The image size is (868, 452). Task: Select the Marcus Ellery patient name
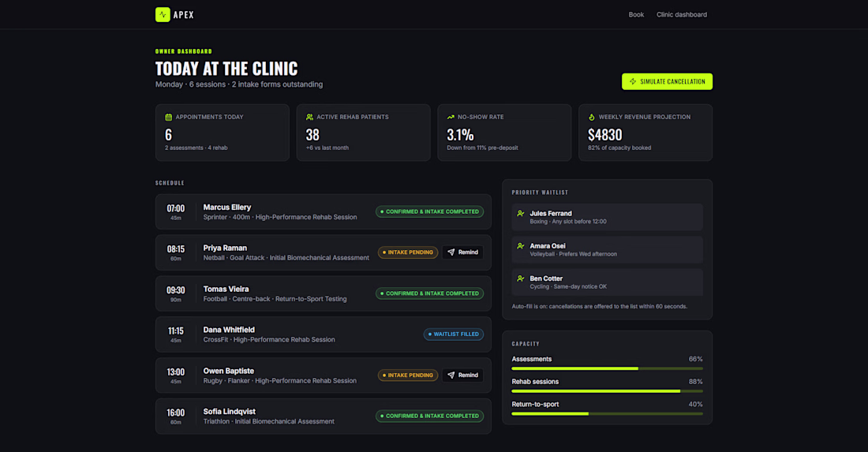coord(227,207)
